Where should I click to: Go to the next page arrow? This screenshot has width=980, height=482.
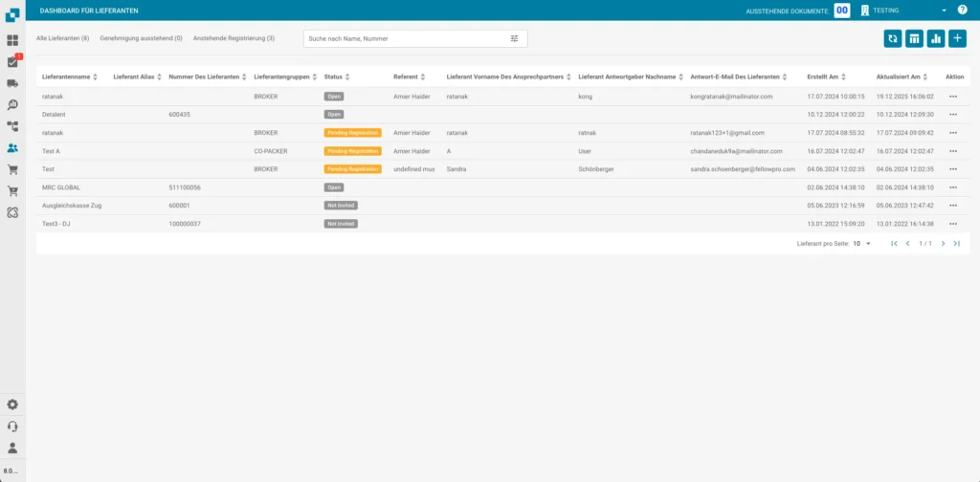click(x=943, y=244)
